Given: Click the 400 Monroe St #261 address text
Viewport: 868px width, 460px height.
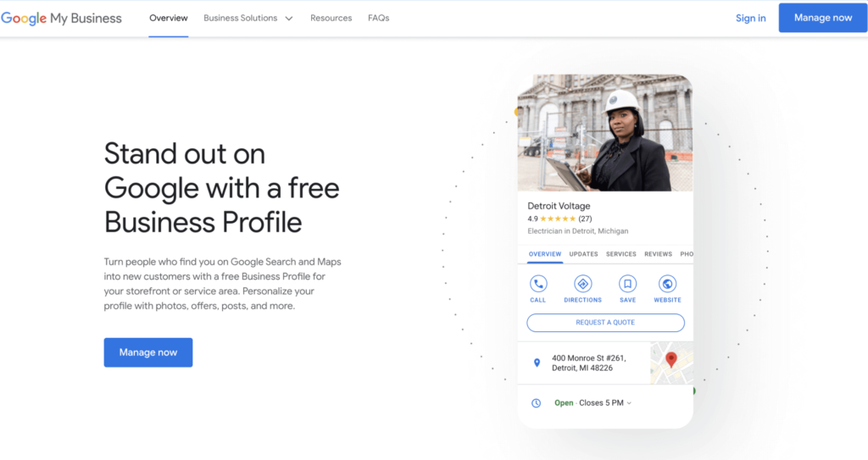Looking at the screenshot, I should (589, 363).
